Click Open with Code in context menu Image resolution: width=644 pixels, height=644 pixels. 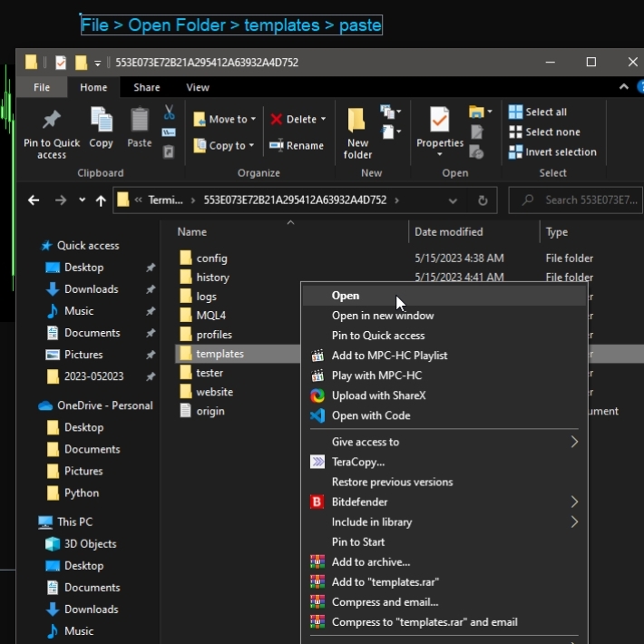(370, 415)
